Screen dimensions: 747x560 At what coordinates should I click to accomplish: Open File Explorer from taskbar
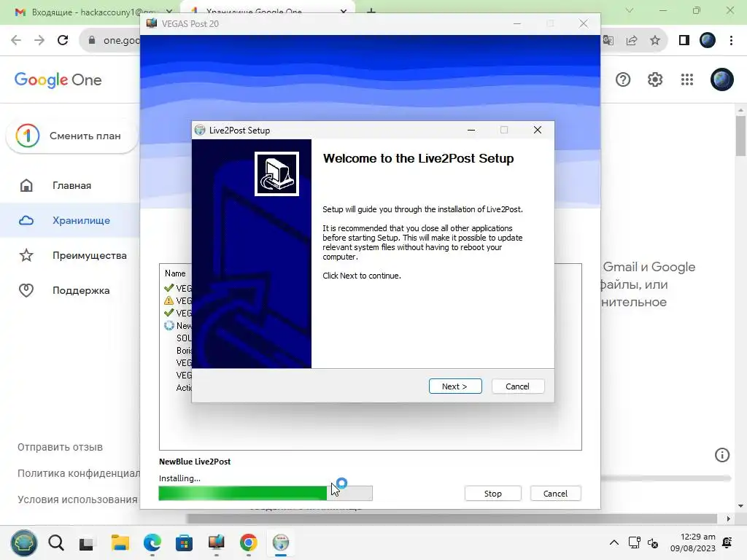point(120,542)
